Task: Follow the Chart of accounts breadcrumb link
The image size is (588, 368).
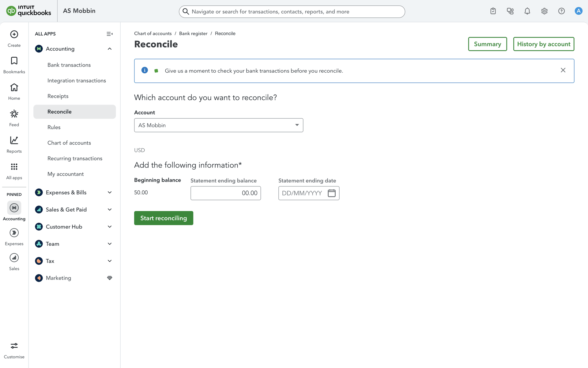Action: click(153, 33)
